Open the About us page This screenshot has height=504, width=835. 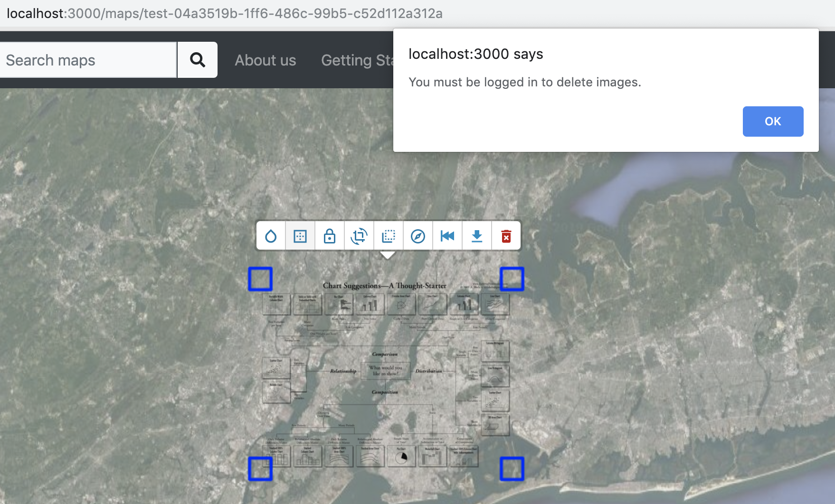(266, 60)
